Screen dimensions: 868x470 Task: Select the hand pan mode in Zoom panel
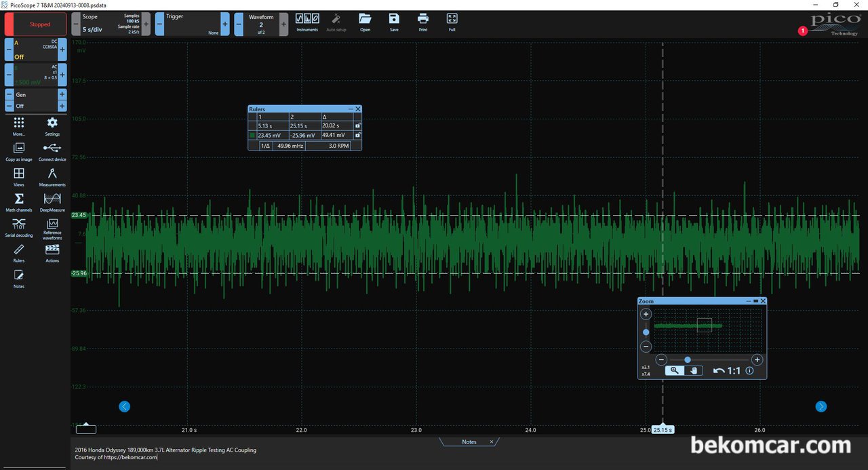click(x=694, y=370)
